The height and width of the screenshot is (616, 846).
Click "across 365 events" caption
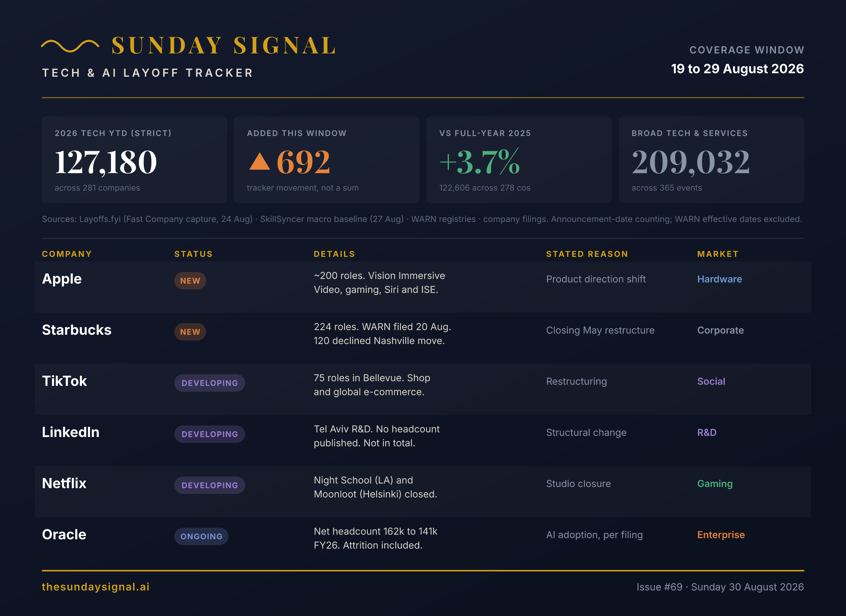pyautogui.click(x=666, y=188)
